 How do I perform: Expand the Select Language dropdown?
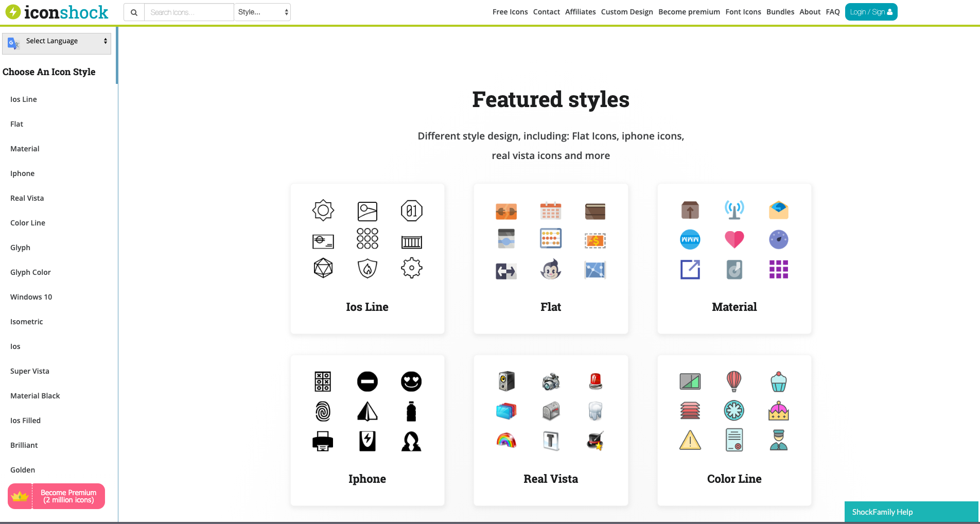[x=57, y=41]
